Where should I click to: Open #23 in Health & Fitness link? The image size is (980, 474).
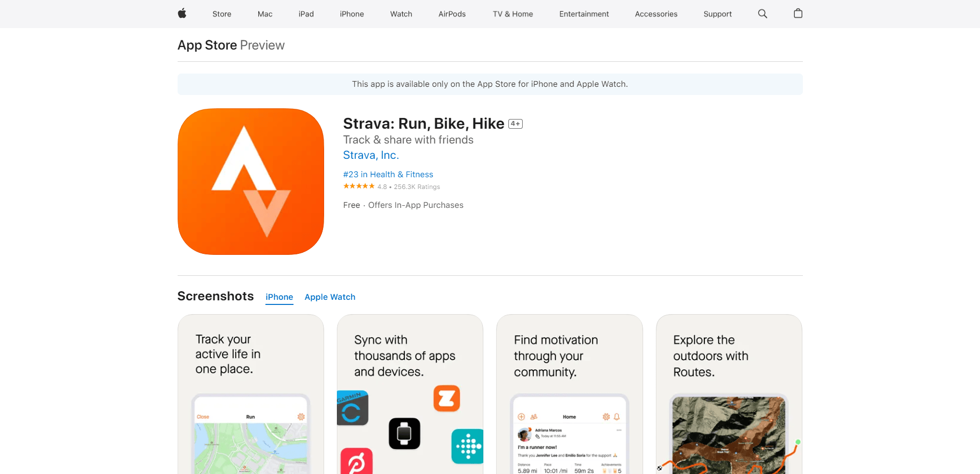[388, 175]
